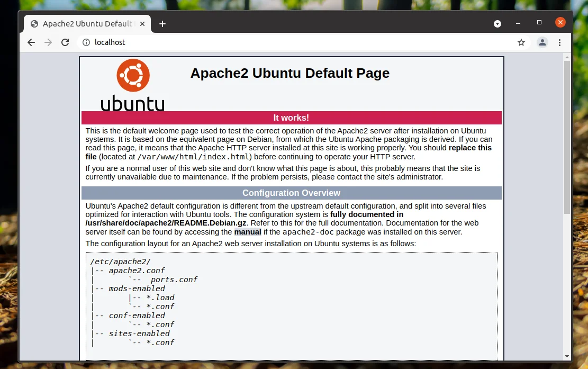Click the favicon on the Apache2 tab
The image size is (588, 369).
34,23
